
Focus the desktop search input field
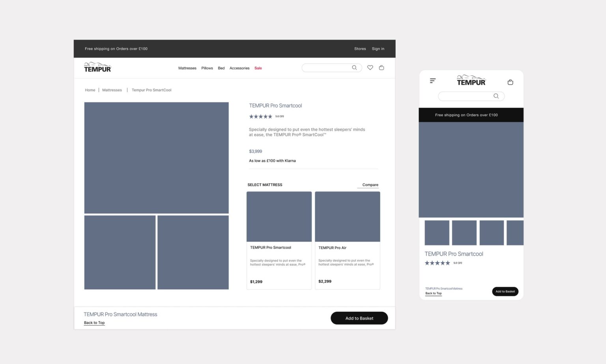coord(326,68)
